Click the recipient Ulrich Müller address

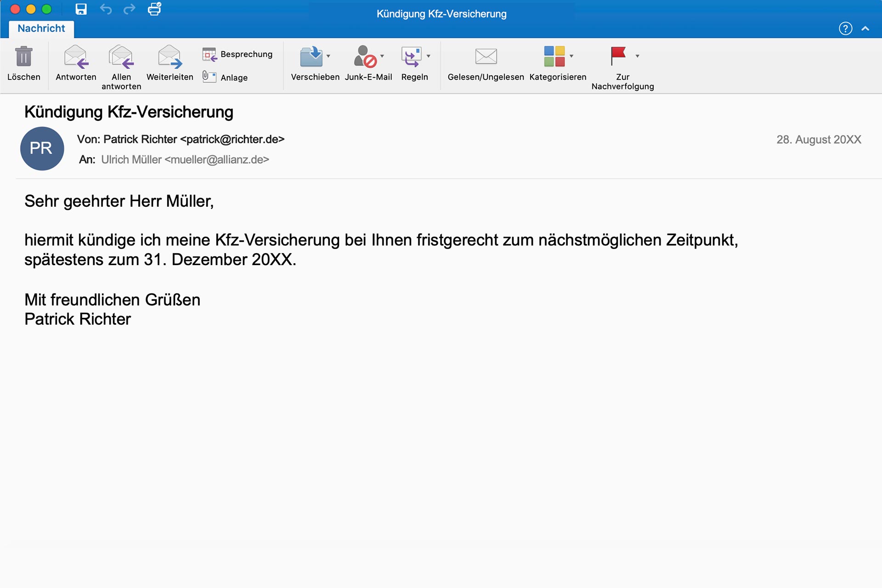click(x=185, y=159)
